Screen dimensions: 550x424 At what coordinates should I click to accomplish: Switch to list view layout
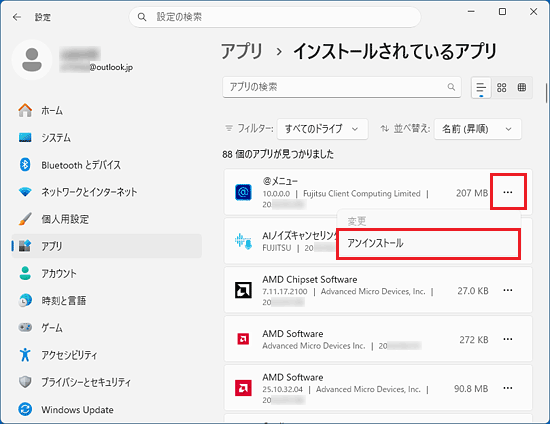click(x=481, y=87)
